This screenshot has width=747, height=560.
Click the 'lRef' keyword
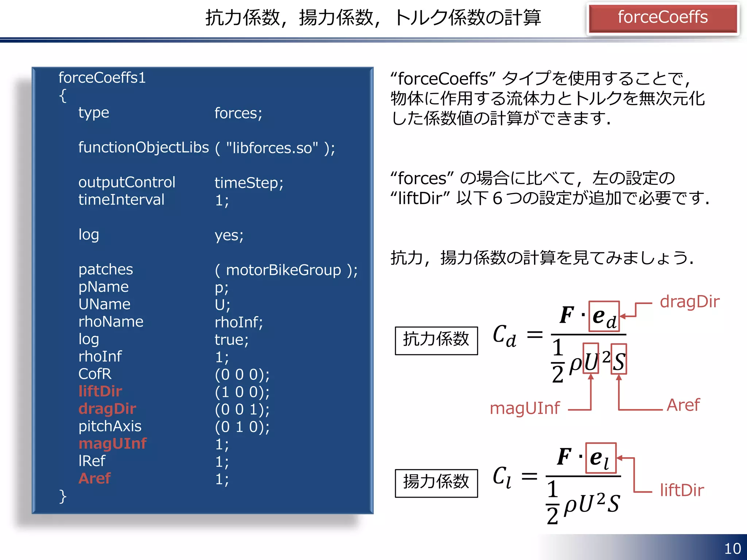[x=92, y=461]
